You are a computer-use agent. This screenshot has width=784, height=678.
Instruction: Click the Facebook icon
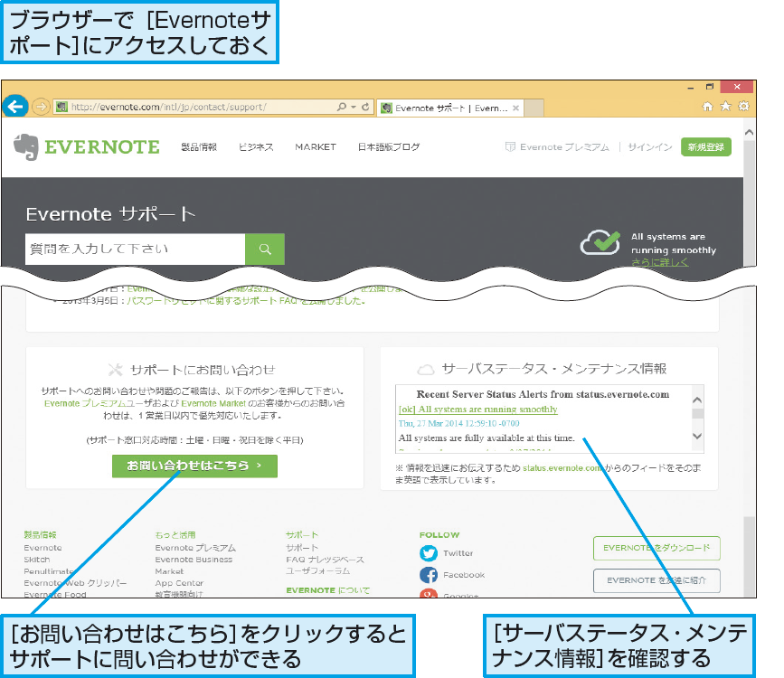tap(429, 575)
